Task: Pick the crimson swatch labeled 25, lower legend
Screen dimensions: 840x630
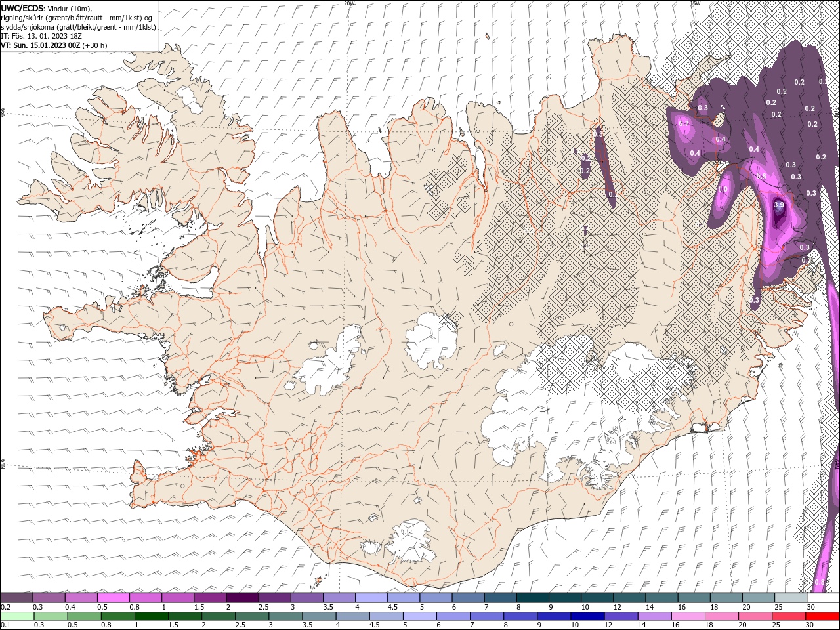Action: [x=789, y=616]
